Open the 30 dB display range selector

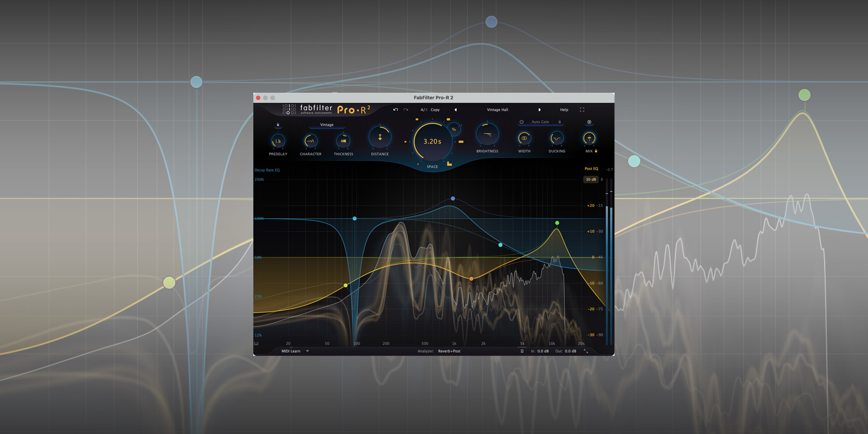[591, 180]
